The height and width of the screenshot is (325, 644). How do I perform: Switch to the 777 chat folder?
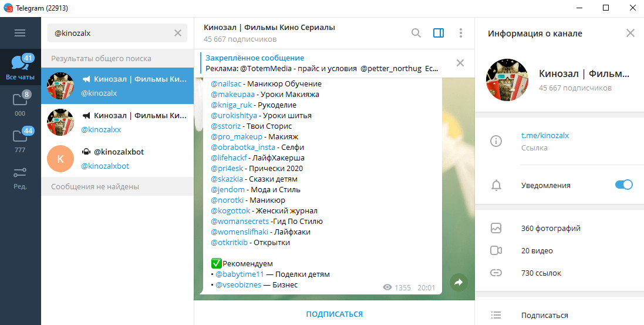(x=20, y=140)
